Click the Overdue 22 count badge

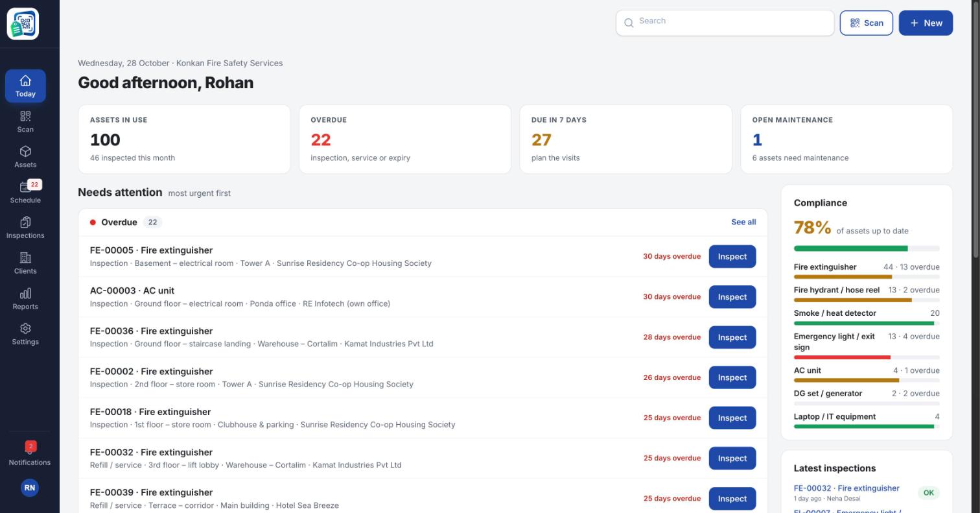pos(152,222)
